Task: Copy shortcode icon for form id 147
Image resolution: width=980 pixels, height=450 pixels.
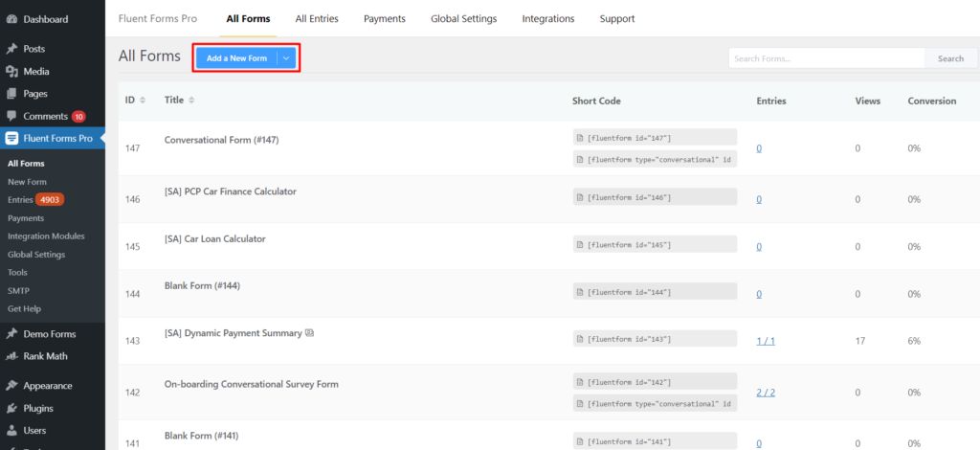Action: (x=580, y=138)
